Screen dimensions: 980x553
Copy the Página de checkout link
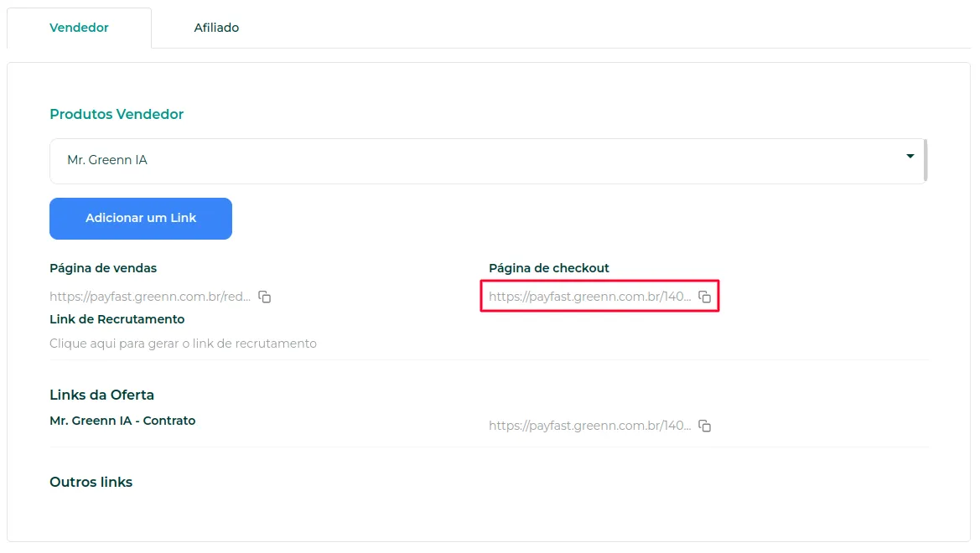tap(705, 297)
